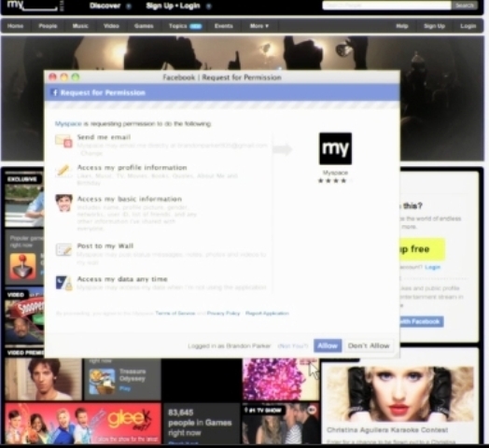Open the video premiere man thumbnail

43,379
